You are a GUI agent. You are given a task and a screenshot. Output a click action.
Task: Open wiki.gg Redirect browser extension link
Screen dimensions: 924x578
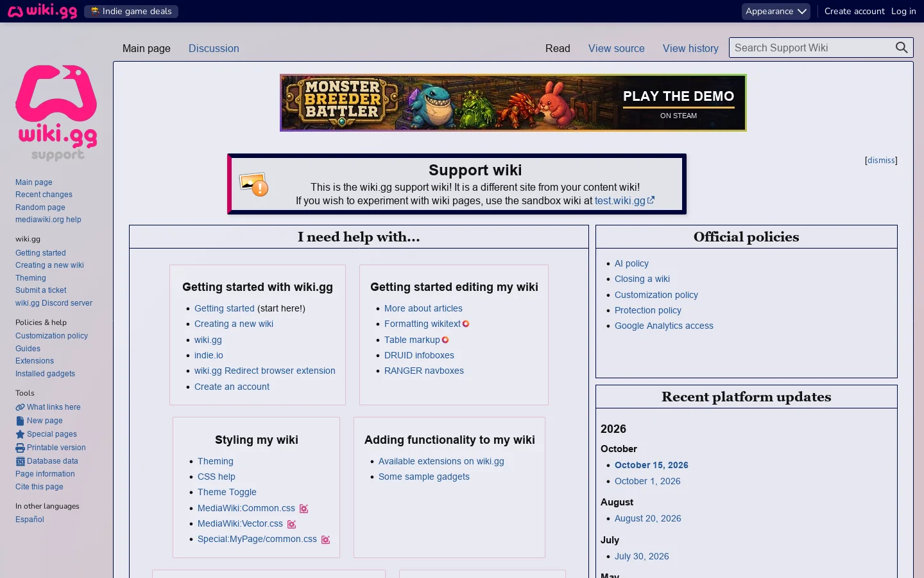[x=265, y=371]
